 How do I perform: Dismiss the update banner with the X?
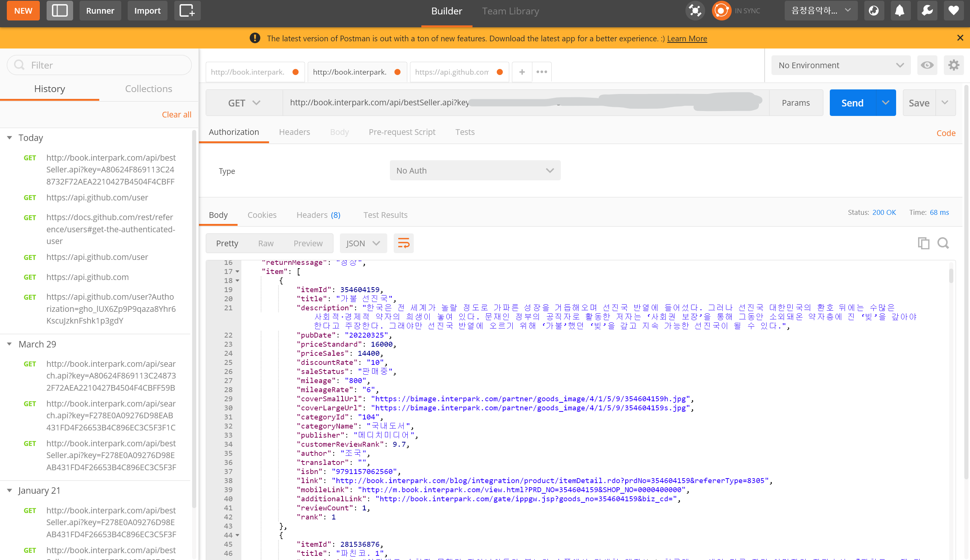(960, 38)
